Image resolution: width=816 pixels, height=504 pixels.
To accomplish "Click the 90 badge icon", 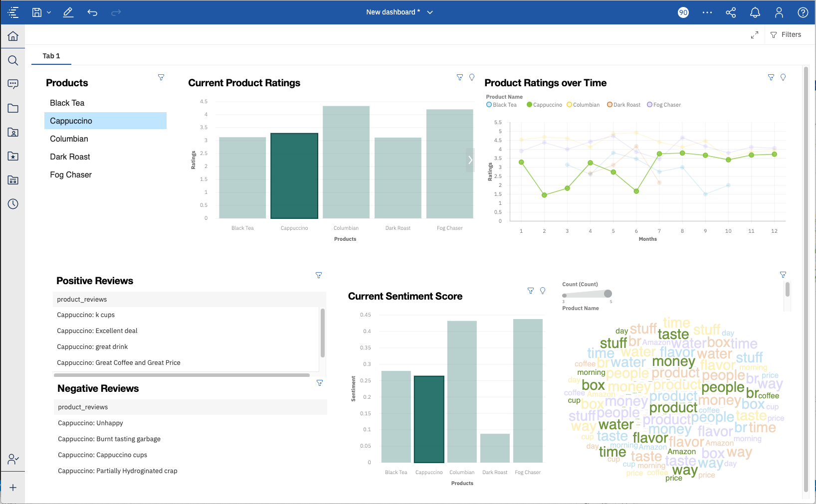I will (683, 12).
